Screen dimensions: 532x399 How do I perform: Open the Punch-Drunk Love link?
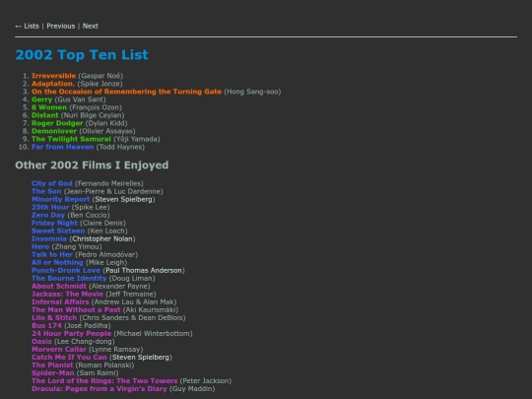[x=66, y=270]
